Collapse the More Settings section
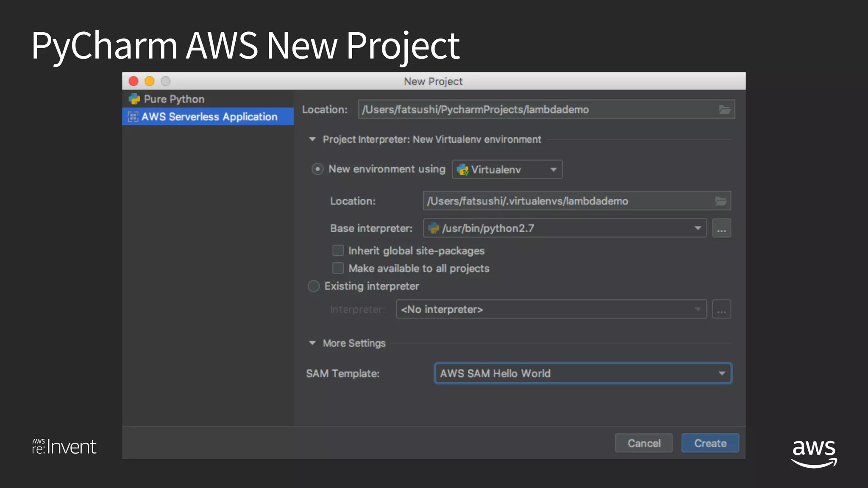The image size is (868, 488). pyautogui.click(x=312, y=343)
